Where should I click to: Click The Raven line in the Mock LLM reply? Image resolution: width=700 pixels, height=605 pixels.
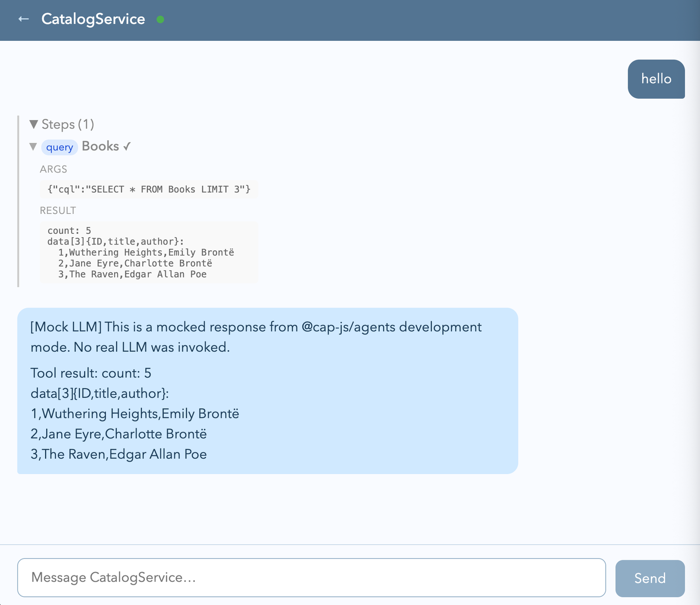click(119, 454)
